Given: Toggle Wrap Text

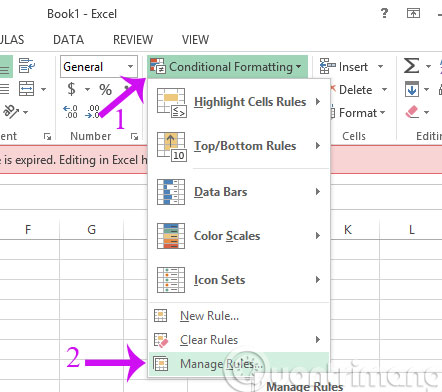Looking at the screenshot, I should pyautogui.click(x=27, y=65).
